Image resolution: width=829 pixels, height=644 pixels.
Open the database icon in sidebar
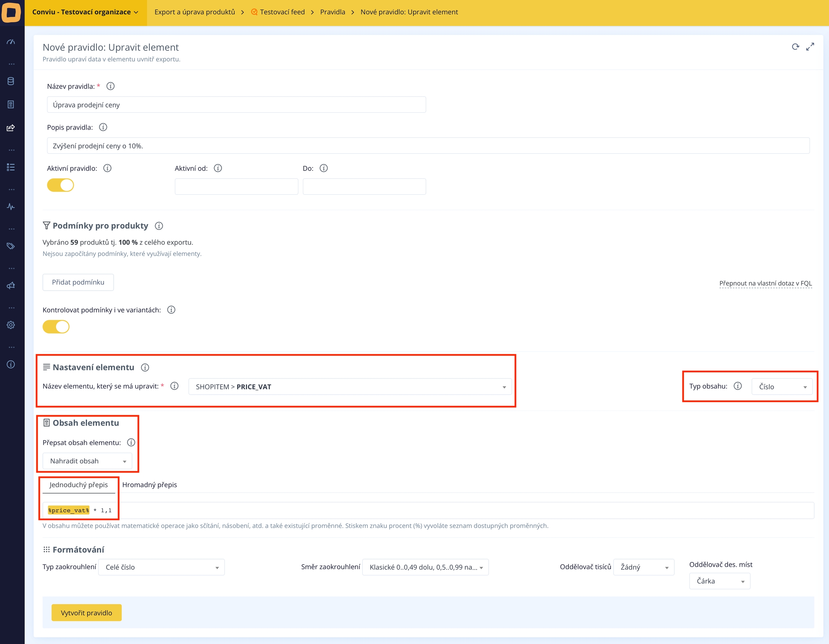click(11, 81)
